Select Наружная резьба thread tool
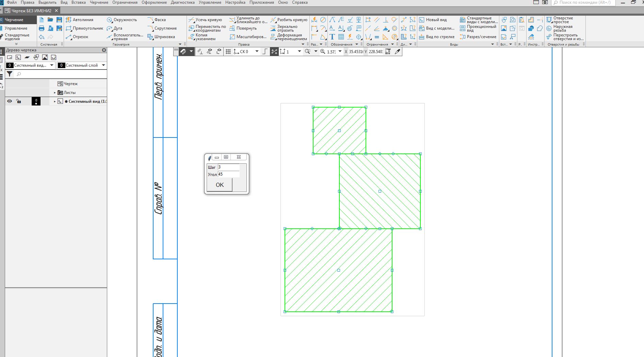The width and height of the screenshot is (644, 357). (x=559, y=28)
